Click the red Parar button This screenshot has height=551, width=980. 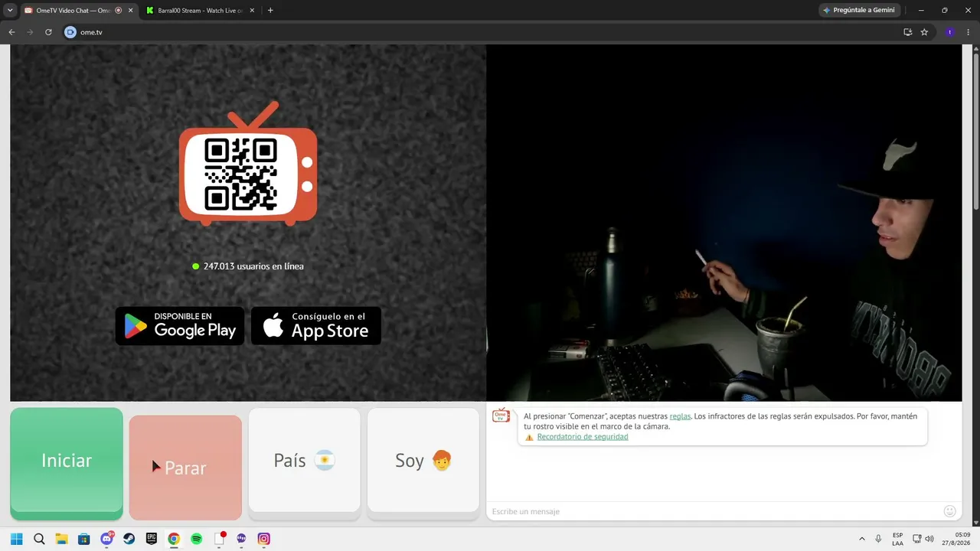(185, 468)
